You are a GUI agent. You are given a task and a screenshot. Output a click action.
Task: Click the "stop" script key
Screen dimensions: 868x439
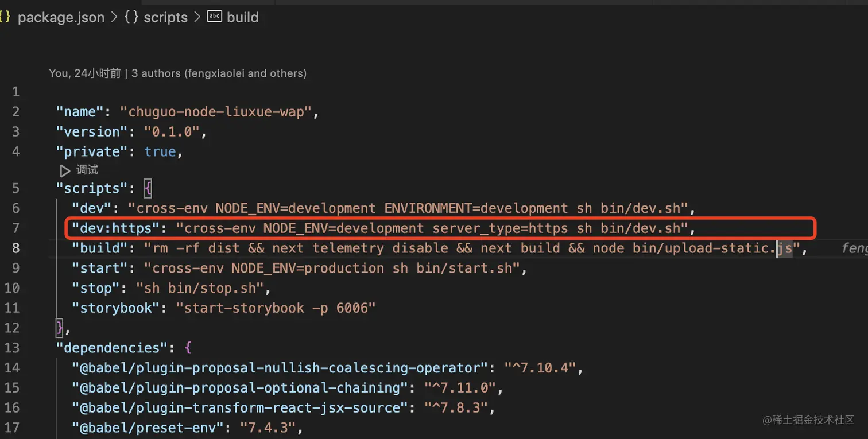click(x=96, y=288)
